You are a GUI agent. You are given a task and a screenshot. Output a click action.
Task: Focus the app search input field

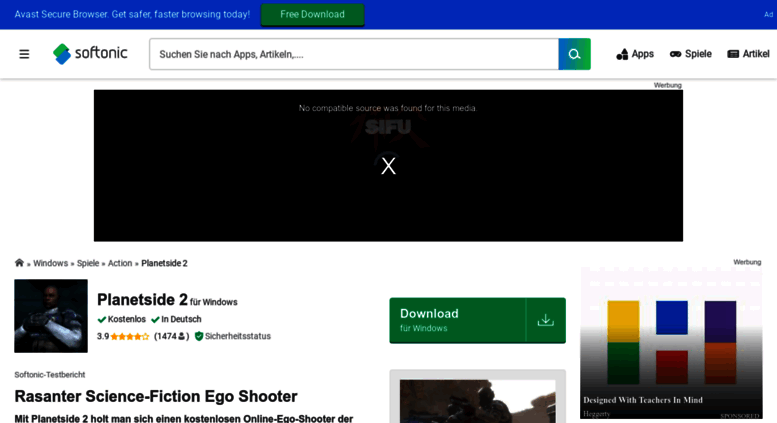pos(354,54)
